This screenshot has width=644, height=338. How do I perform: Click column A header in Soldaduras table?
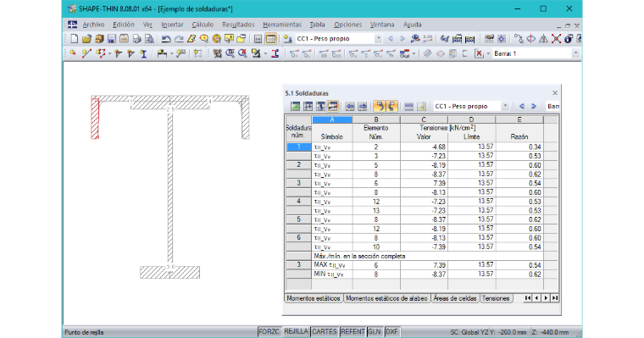pyautogui.click(x=332, y=120)
